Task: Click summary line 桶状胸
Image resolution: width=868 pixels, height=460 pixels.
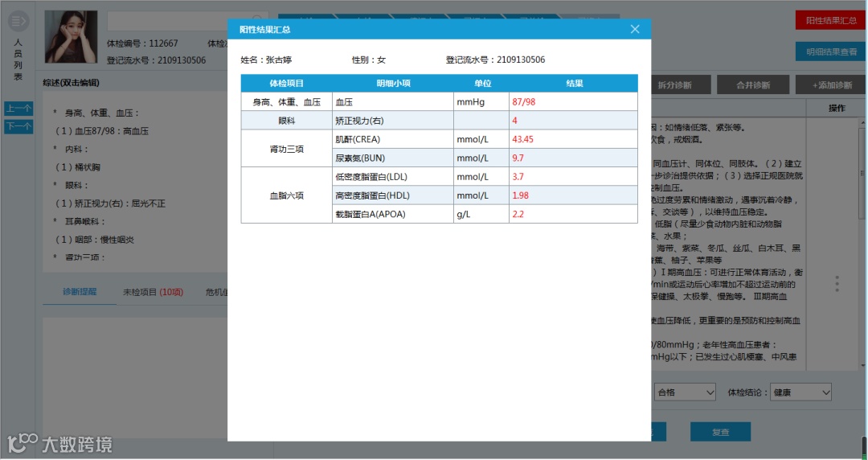Action: tap(78, 167)
